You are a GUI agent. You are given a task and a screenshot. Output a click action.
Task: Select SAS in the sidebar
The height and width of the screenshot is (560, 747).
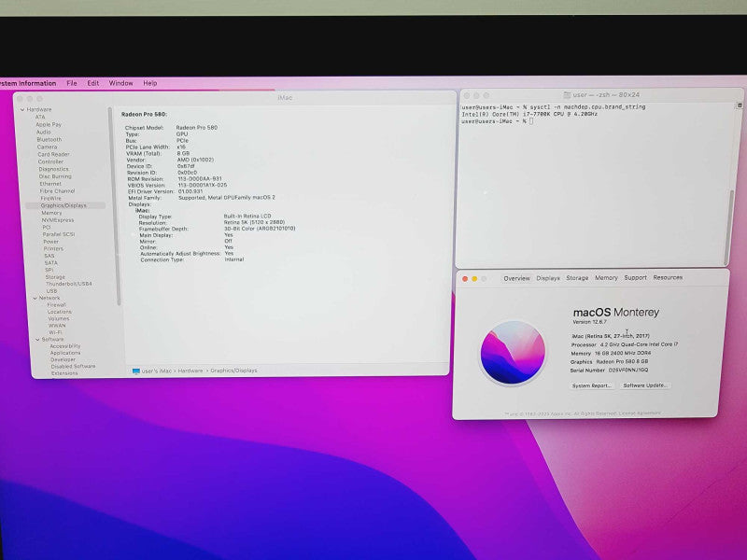[49, 256]
